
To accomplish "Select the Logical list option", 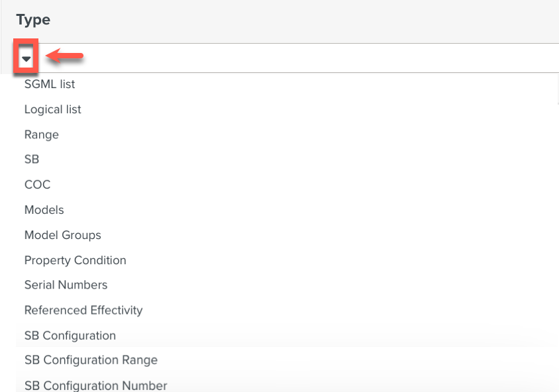I will pos(52,109).
